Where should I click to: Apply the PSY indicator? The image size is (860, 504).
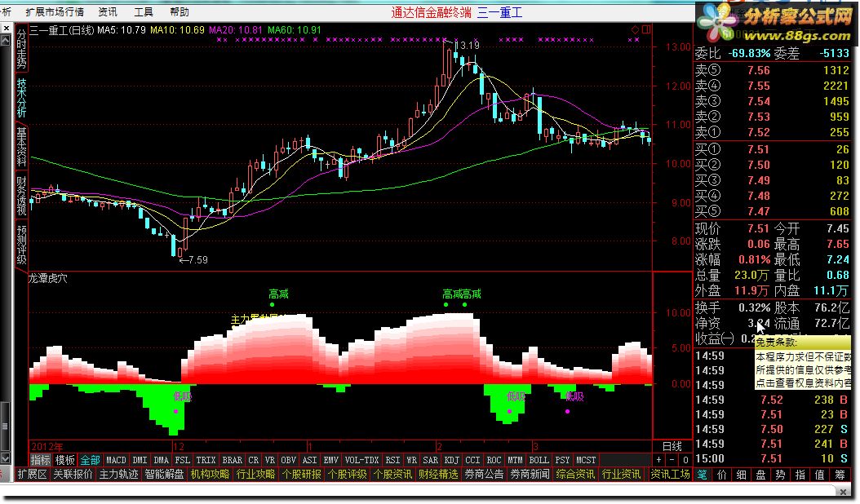point(562,460)
